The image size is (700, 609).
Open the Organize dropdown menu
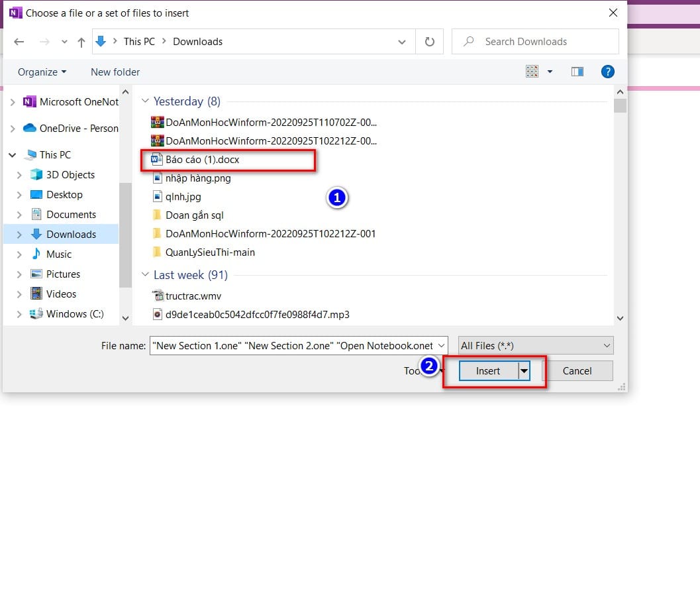(42, 72)
